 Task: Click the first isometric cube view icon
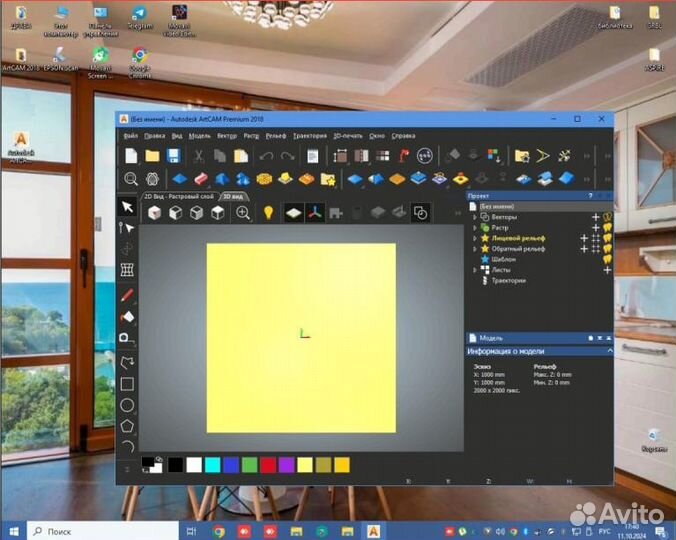pos(154,213)
